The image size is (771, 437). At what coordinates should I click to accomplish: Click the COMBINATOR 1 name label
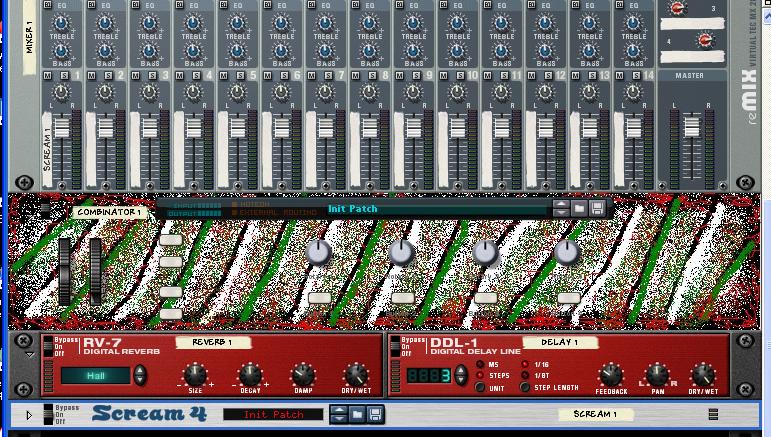(109, 212)
